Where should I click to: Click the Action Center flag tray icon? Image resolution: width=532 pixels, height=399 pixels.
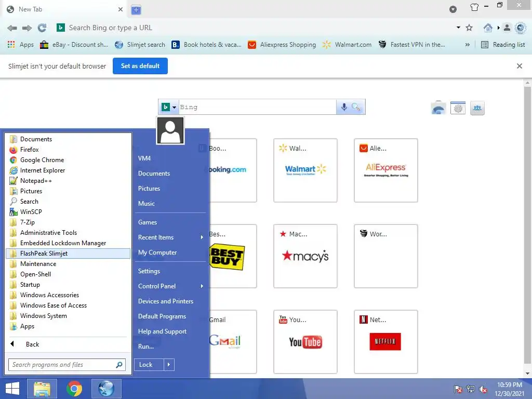[458, 390]
